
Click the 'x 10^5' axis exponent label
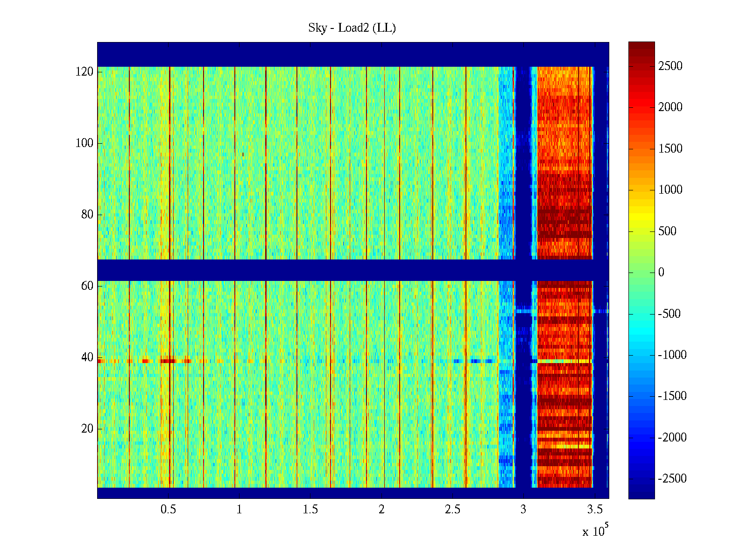point(595,531)
